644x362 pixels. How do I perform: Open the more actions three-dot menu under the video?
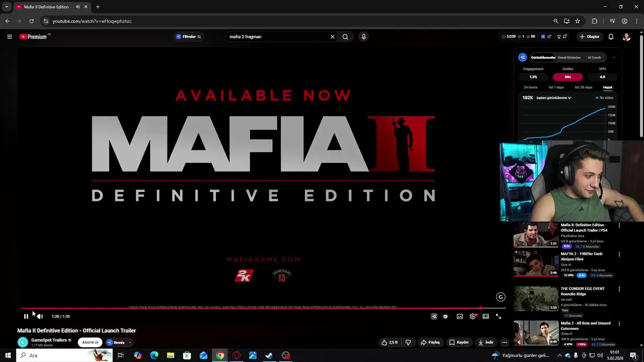pos(504,342)
